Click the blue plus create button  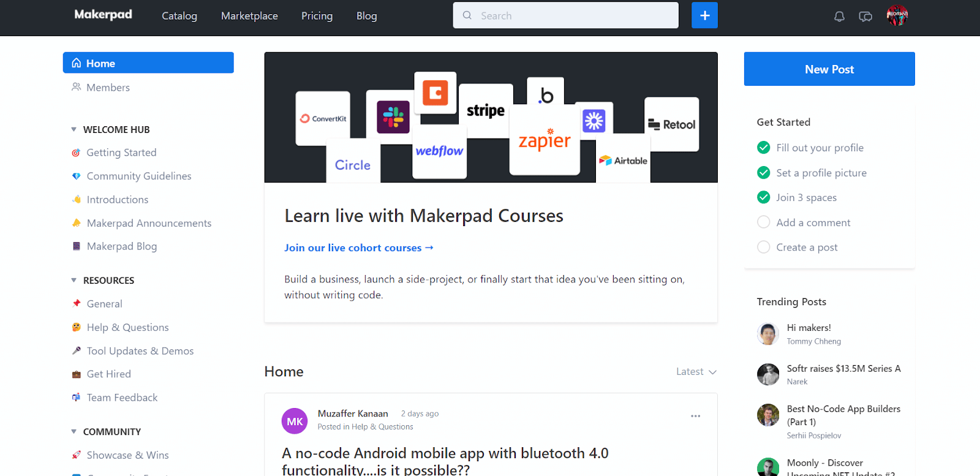(704, 15)
